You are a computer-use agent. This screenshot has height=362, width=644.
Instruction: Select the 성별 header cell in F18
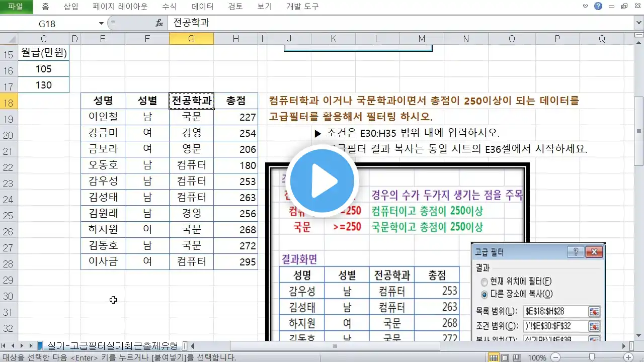tap(147, 101)
